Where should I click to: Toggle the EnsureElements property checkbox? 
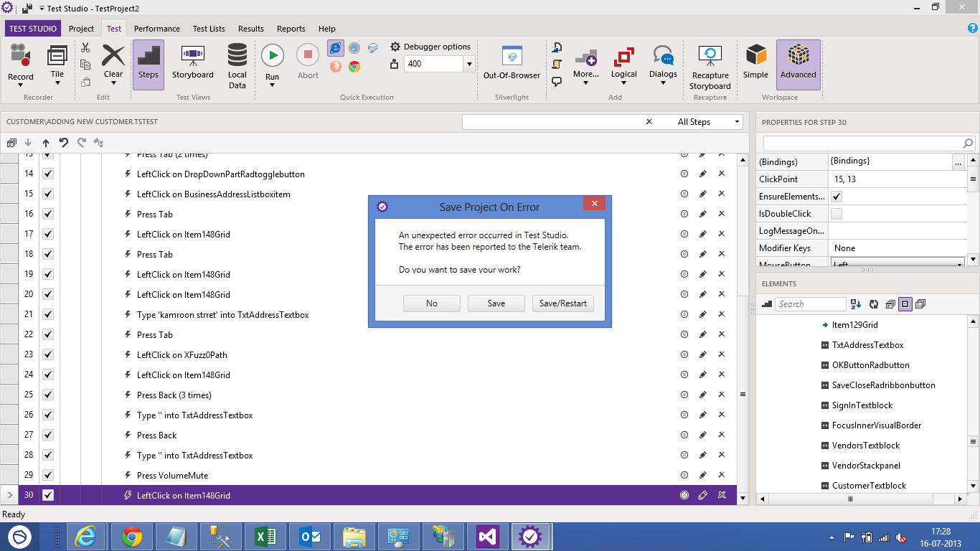pos(837,197)
